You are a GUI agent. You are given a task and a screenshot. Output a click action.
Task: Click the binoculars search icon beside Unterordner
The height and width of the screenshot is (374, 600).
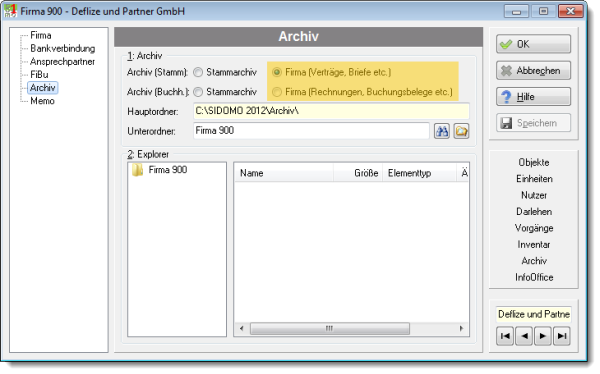(x=442, y=131)
